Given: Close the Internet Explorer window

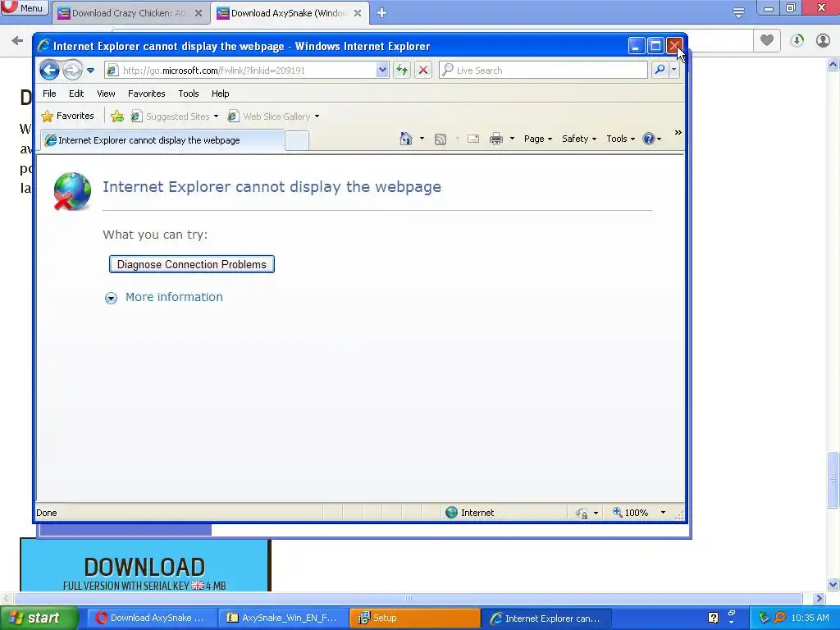Looking at the screenshot, I should click(x=674, y=46).
